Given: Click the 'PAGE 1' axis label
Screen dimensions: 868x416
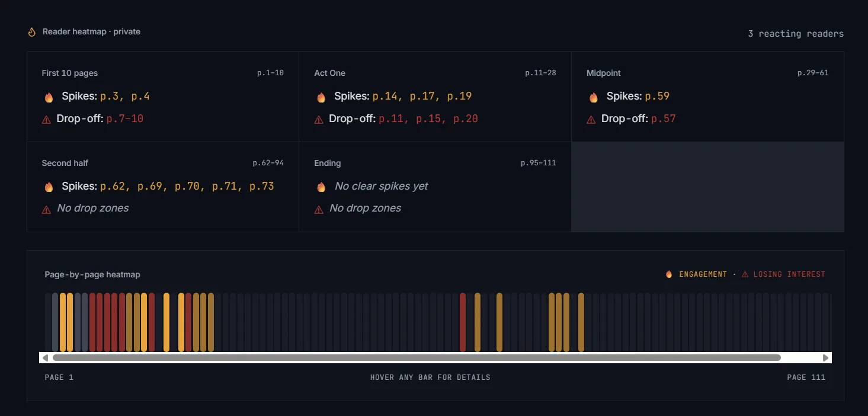Looking at the screenshot, I should 59,377.
